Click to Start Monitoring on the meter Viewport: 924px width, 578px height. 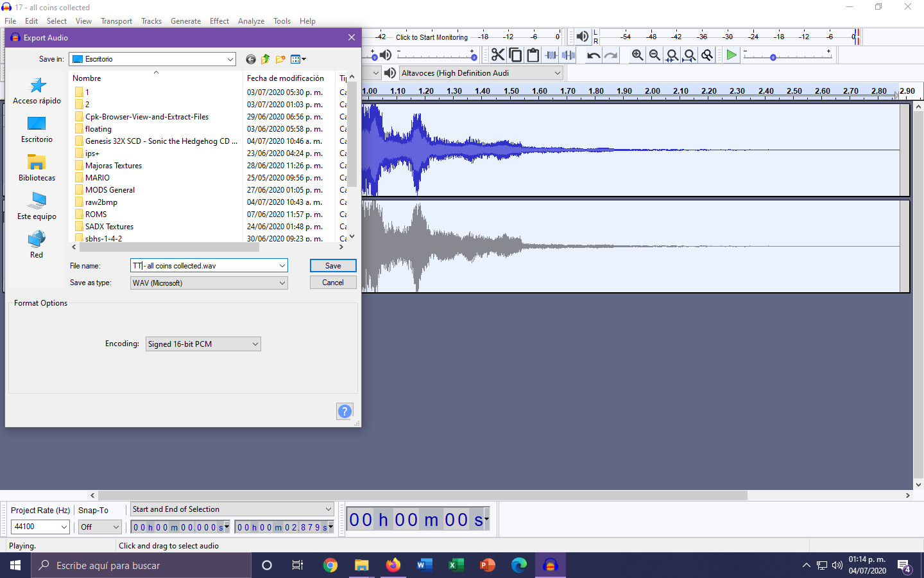pos(432,37)
